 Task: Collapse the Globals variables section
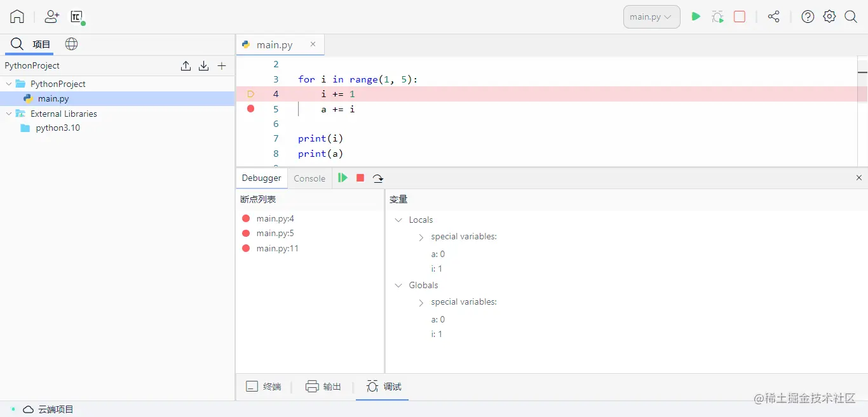pos(398,285)
